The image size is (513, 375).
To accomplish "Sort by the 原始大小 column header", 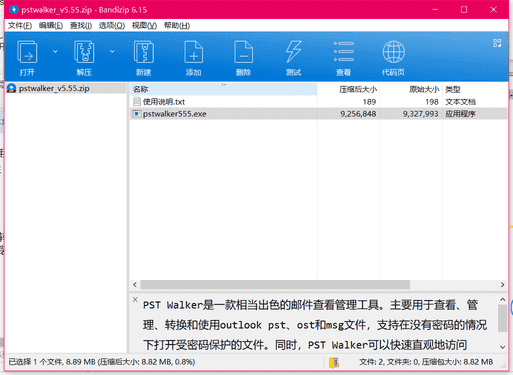I will 411,89.
